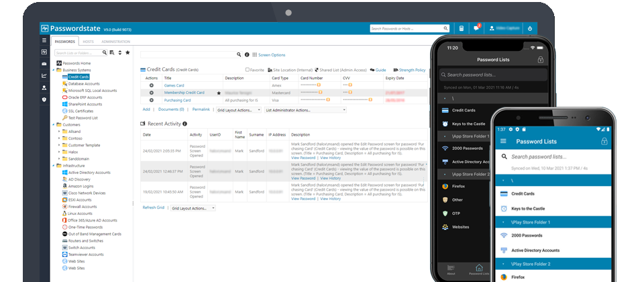Collapse the Customers folder

click(54, 125)
